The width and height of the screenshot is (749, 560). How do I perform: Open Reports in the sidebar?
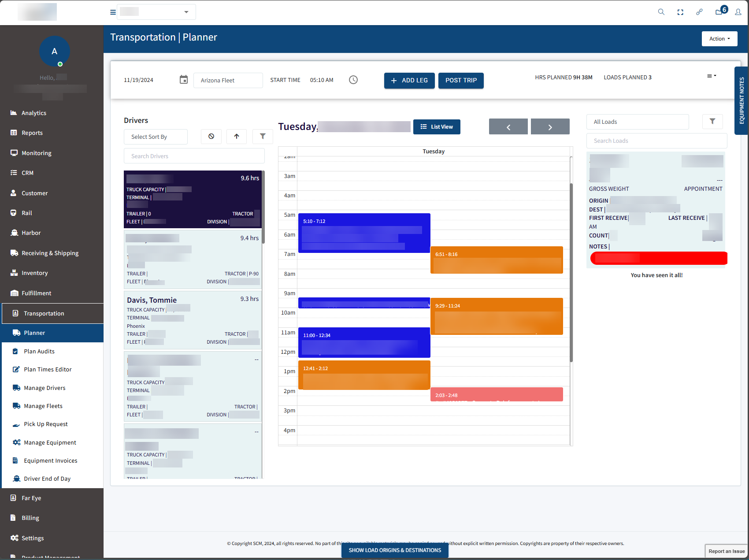tap(32, 133)
